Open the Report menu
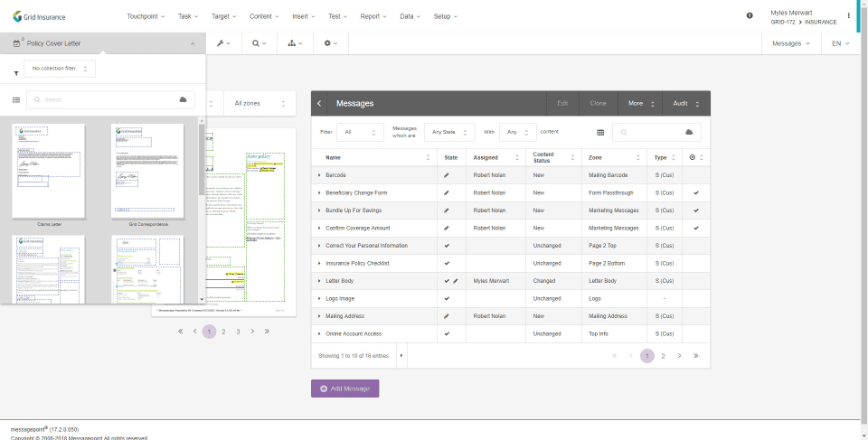This screenshot has height=440, width=868. pyautogui.click(x=373, y=16)
